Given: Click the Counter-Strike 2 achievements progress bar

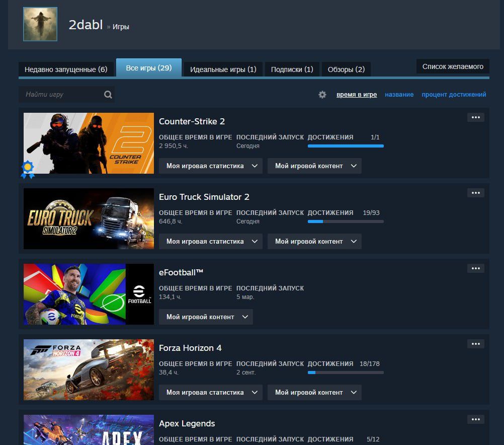Looking at the screenshot, I should pos(346,146).
